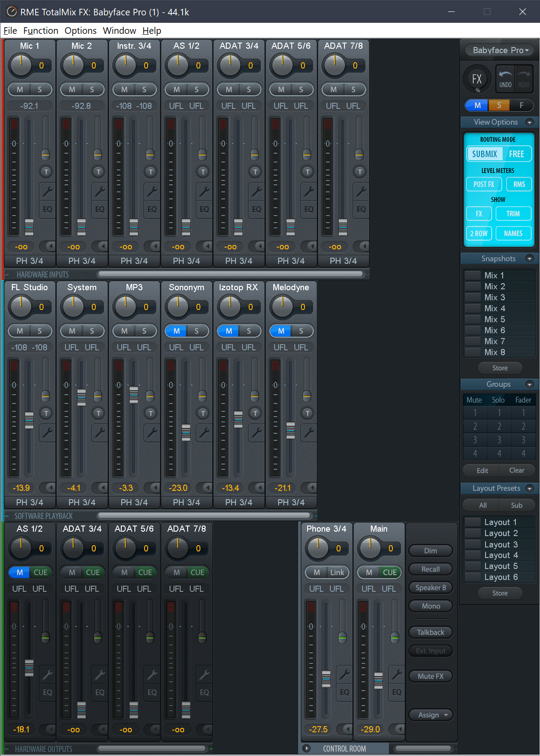The width and height of the screenshot is (540, 756).
Task: Open the Help menu
Action: (x=152, y=31)
